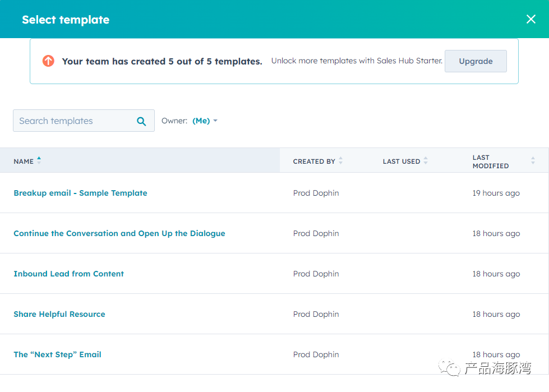Click the Owner filter caret arrow
This screenshot has height=392, width=549.
[215, 121]
